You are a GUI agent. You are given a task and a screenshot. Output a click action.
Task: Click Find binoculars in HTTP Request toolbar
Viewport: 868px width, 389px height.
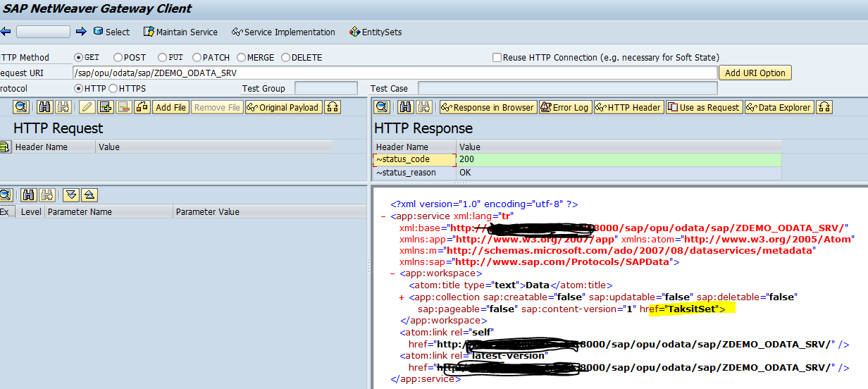(45, 107)
